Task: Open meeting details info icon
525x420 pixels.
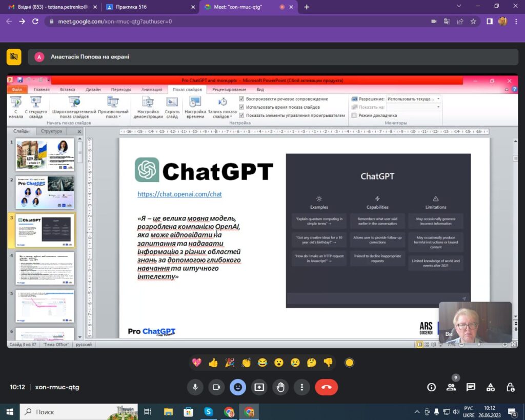Action: pyautogui.click(x=432, y=387)
